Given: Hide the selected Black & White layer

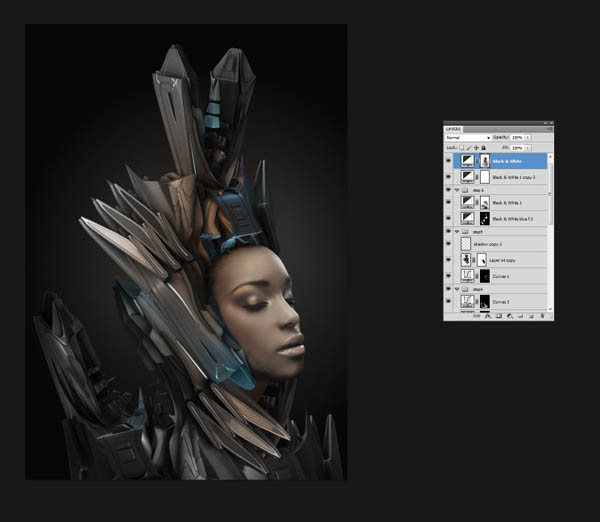Looking at the screenshot, I should pyautogui.click(x=448, y=161).
